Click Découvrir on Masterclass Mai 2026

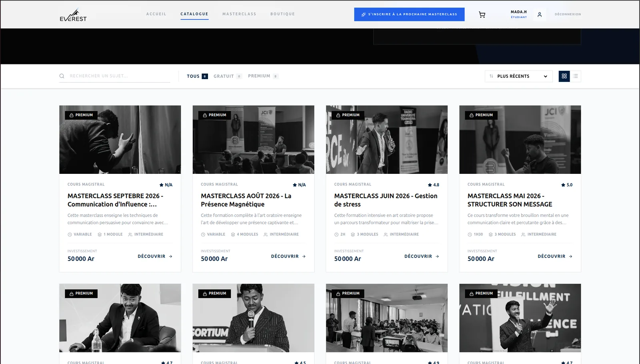[555, 257]
